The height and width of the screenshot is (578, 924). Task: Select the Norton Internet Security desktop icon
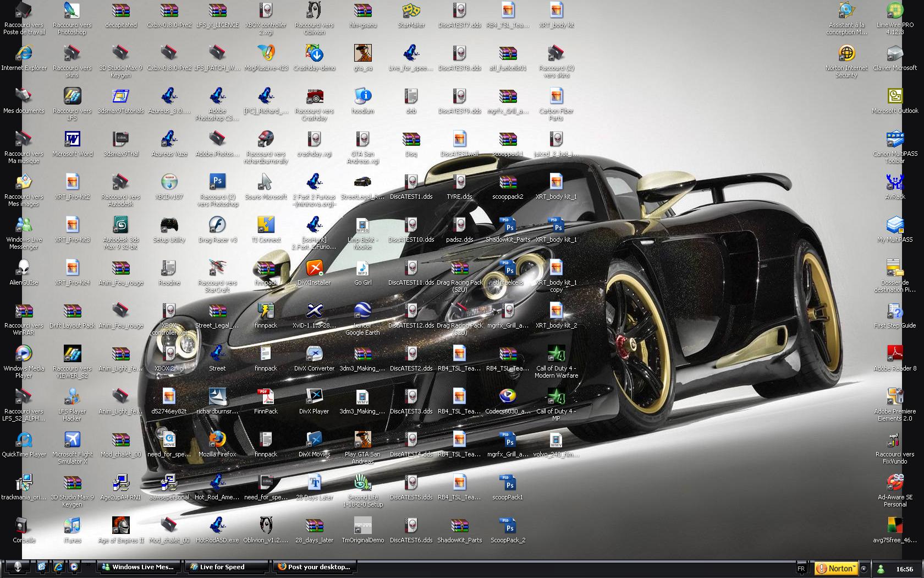coord(846,53)
